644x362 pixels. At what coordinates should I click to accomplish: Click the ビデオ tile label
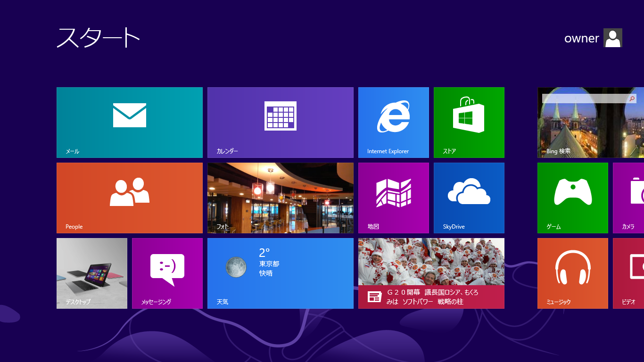coord(628,302)
